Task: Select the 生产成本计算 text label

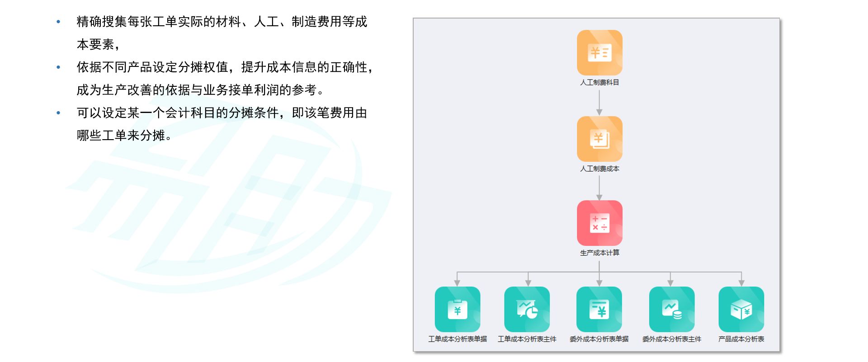Action: [x=599, y=253]
